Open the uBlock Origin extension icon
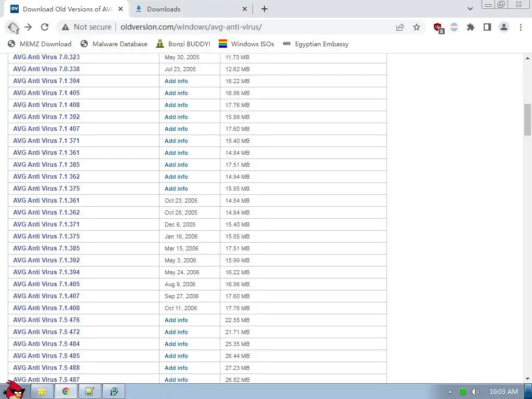532x399 pixels. pos(438,28)
